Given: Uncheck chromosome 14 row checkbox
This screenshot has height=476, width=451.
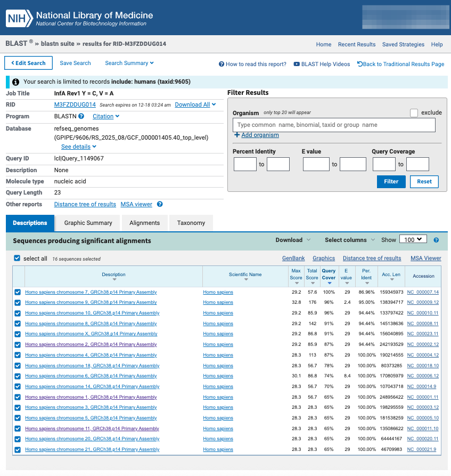Looking at the screenshot, I should (x=18, y=386).
